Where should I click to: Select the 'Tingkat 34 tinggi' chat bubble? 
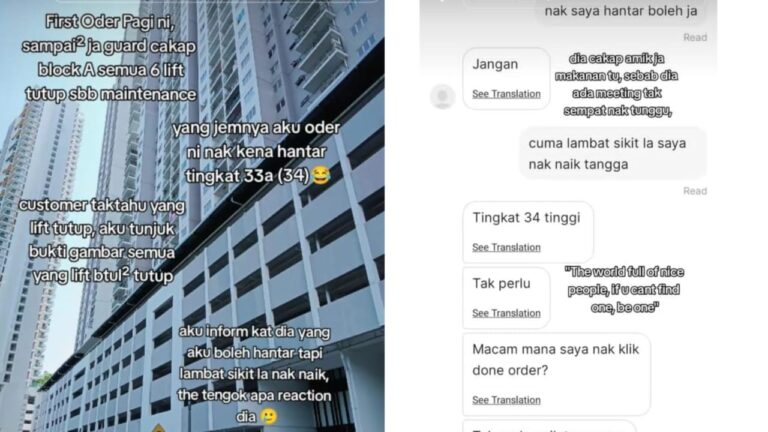click(528, 232)
